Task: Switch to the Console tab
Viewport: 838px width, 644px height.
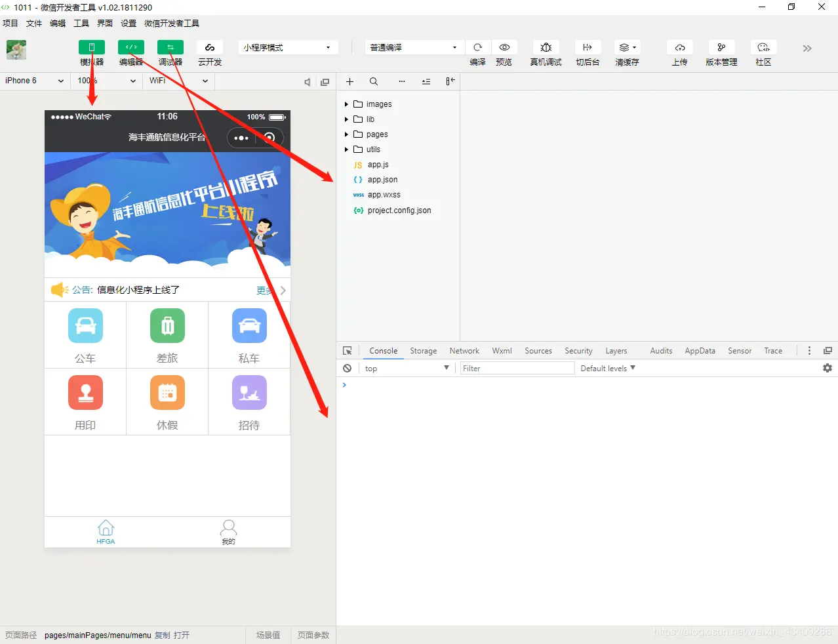Action: [383, 351]
